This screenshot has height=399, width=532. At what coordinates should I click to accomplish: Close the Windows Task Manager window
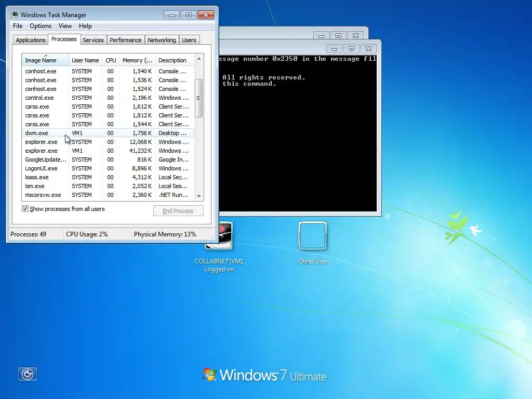click(206, 15)
